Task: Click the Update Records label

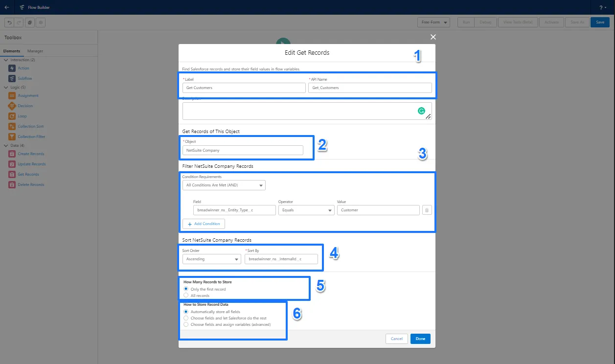Action: click(x=32, y=164)
